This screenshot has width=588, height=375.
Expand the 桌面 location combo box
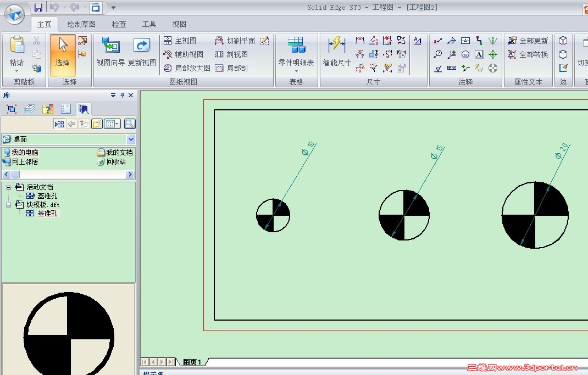click(x=131, y=139)
